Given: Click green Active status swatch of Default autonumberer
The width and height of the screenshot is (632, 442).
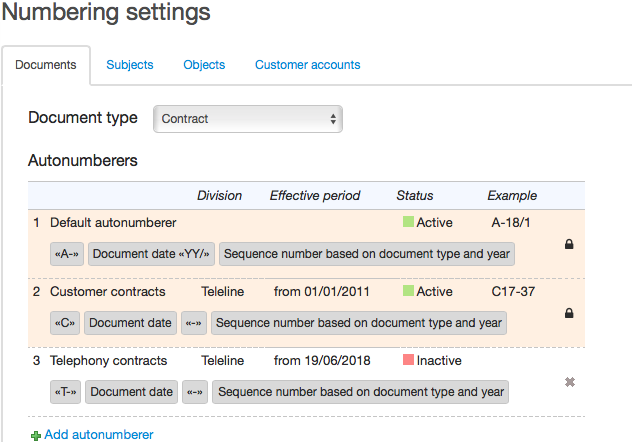Looking at the screenshot, I should click(408, 222).
